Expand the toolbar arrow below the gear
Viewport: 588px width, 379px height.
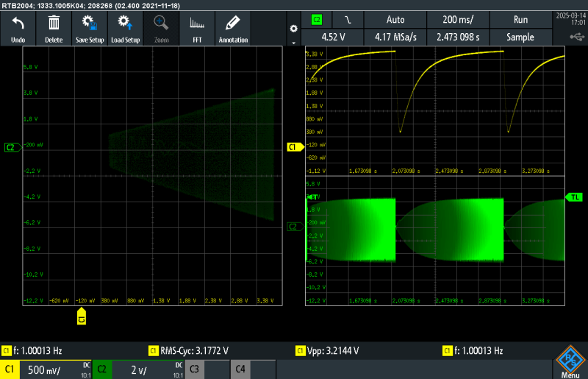point(294,43)
